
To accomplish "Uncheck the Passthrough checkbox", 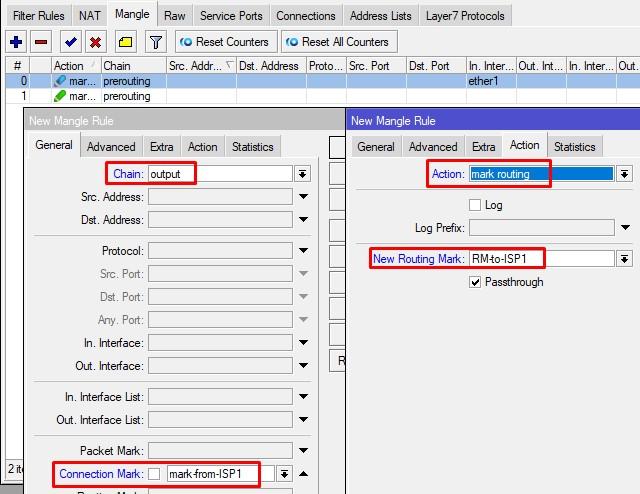I will 475,282.
